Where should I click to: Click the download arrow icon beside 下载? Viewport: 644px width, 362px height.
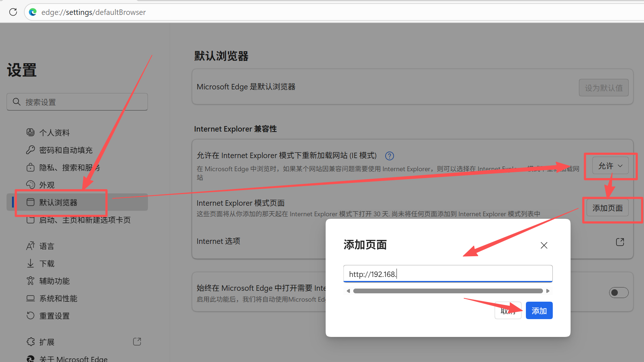31,263
